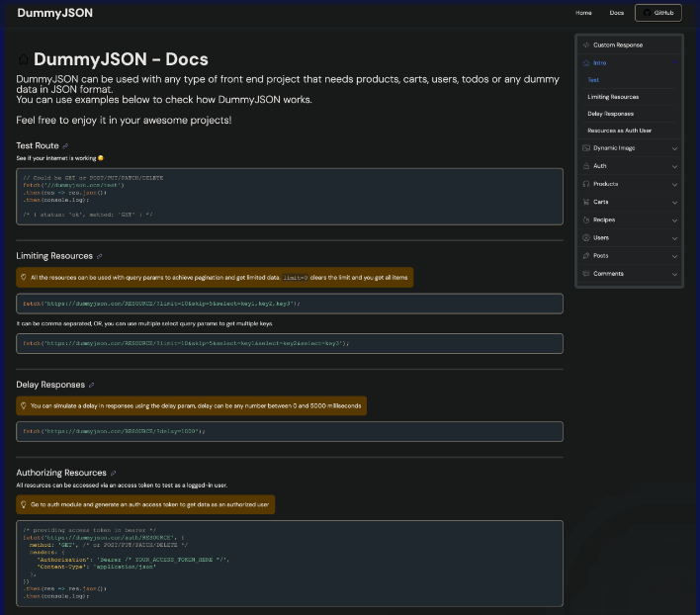The height and width of the screenshot is (615, 700).
Task: Select Resources as Auth User in sidebar
Action: 619,131
